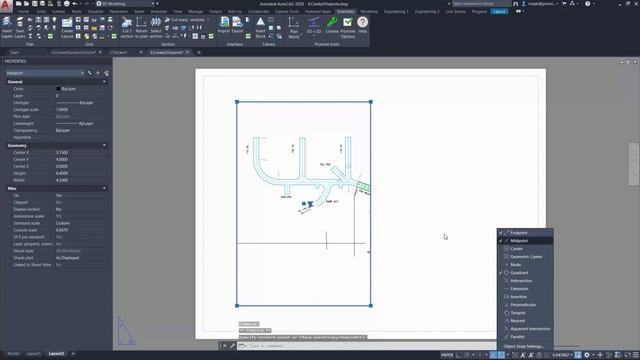Click the Select section tool
Viewport: 640px width, 360px height.
click(x=156, y=28)
